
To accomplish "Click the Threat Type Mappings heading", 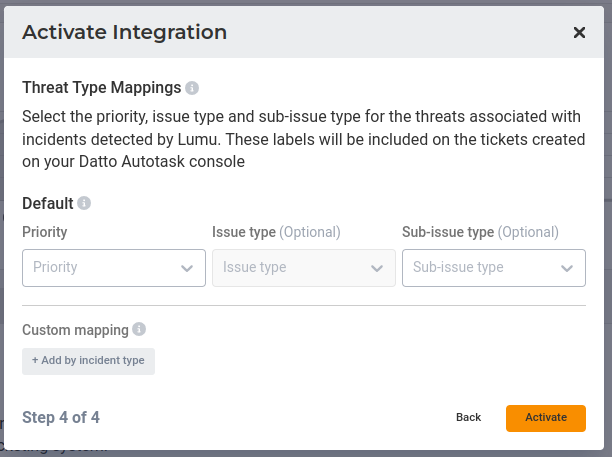I will point(101,88).
